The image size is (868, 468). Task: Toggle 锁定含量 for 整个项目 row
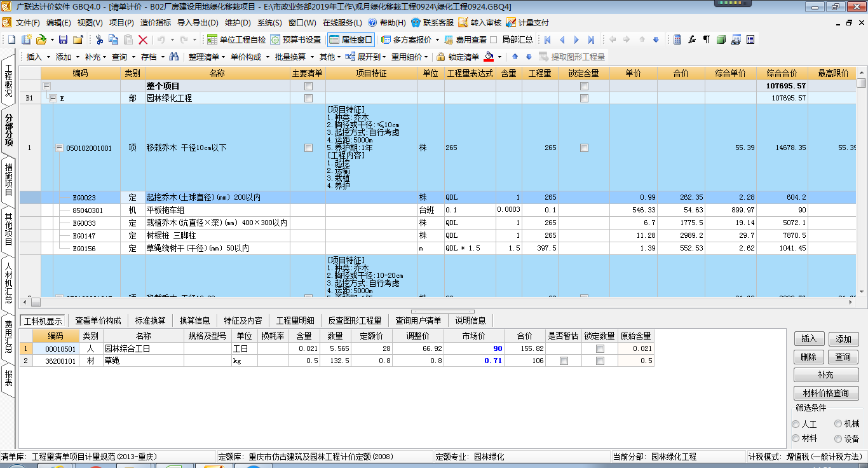point(584,86)
